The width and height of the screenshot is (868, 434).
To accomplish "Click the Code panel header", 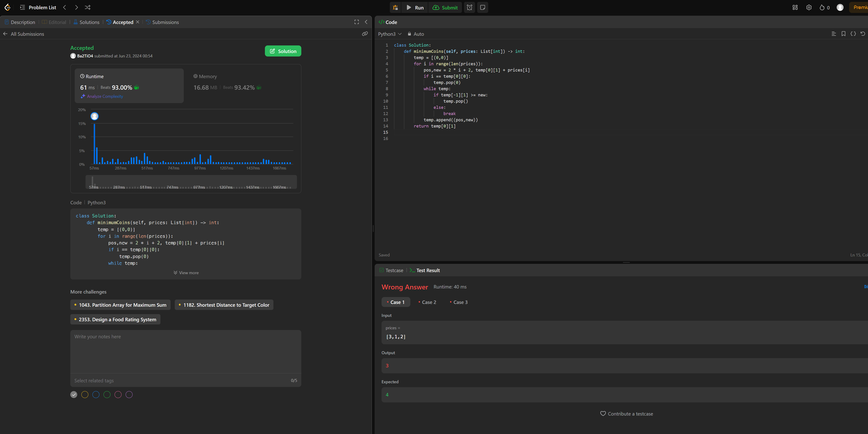I will (x=388, y=22).
